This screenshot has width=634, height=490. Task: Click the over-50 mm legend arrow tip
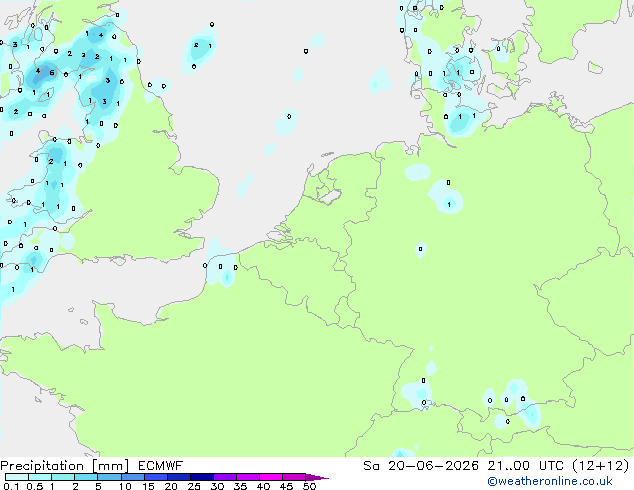[317, 477]
